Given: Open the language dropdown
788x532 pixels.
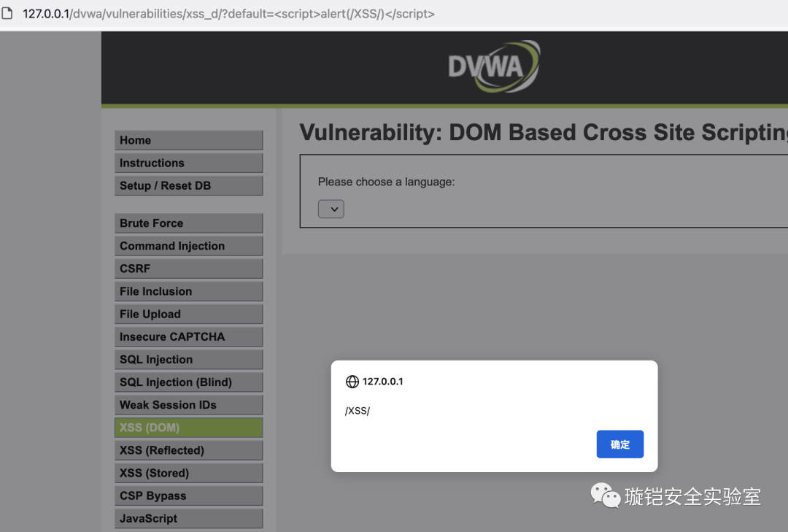Looking at the screenshot, I should pyautogui.click(x=331, y=209).
